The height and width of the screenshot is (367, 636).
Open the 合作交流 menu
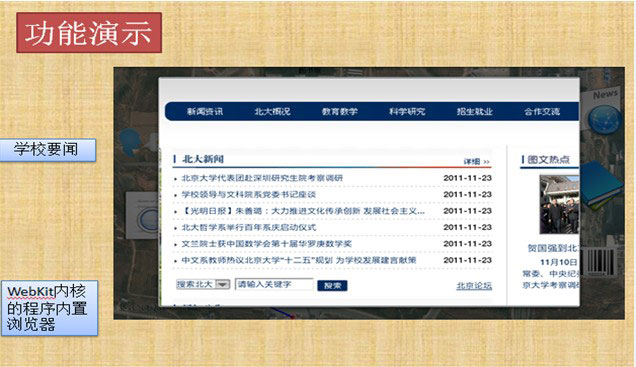[x=542, y=112]
